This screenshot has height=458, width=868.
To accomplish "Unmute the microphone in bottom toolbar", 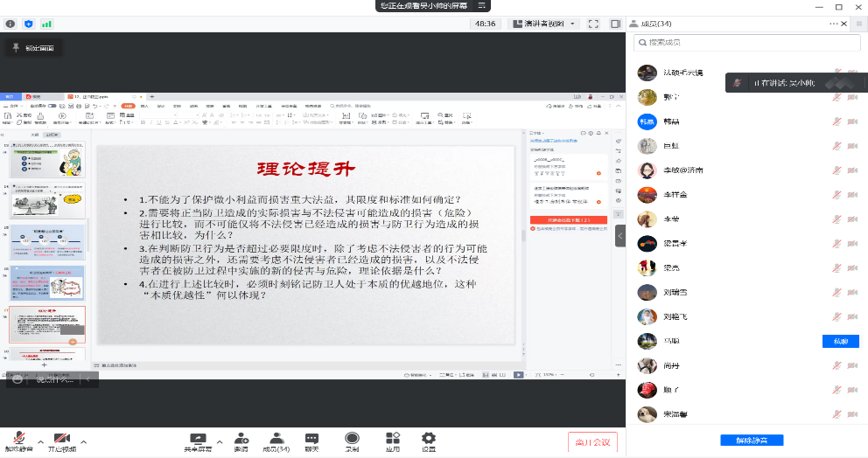I will click(19, 439).
